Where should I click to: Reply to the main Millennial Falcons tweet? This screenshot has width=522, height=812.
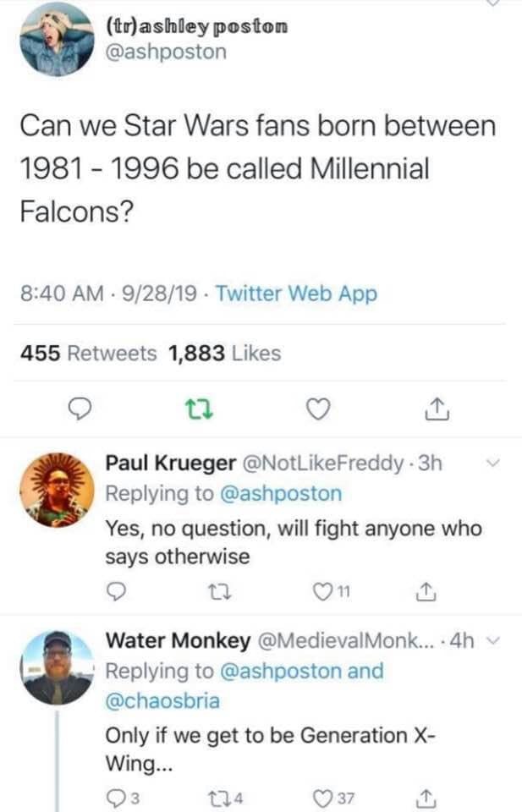tap(80, 410)
